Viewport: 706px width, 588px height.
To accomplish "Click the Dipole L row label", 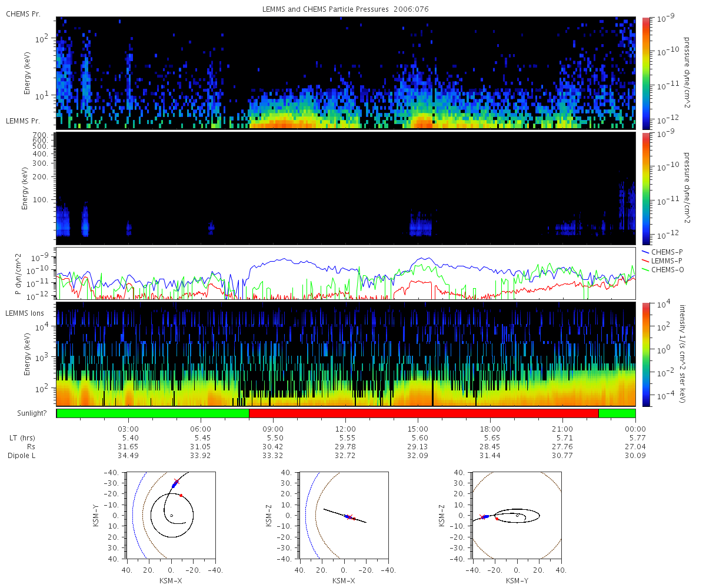I will [x=22, y=456].
